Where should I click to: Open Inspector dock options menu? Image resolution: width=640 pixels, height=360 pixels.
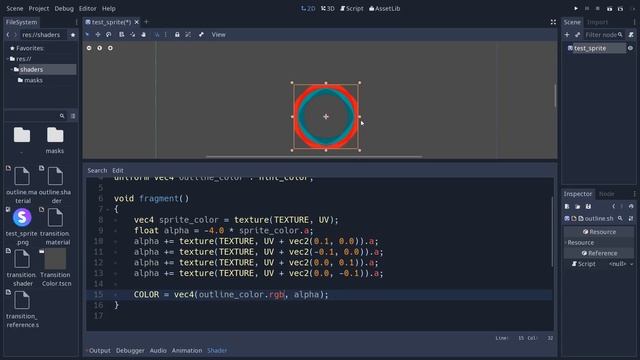tap(634, 194)
